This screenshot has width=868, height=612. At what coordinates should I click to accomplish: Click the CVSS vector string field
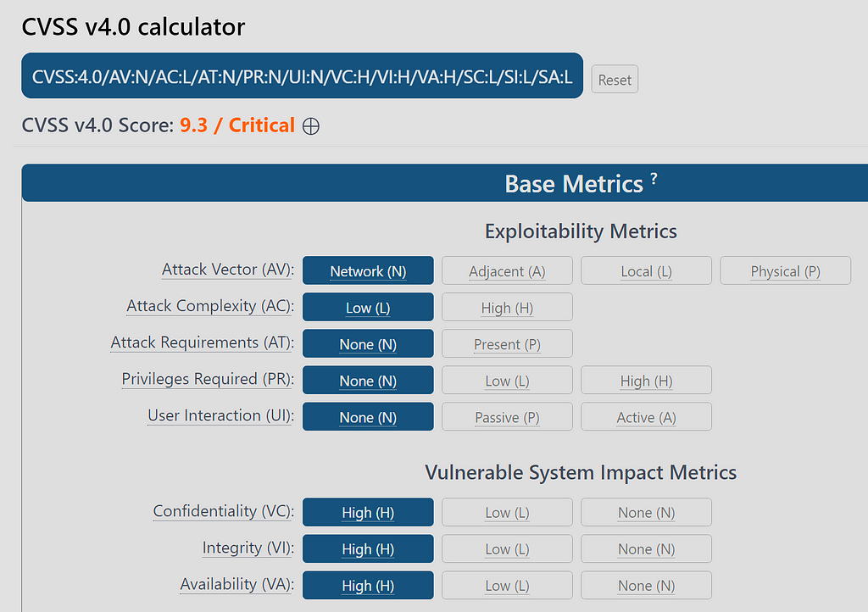302,77
